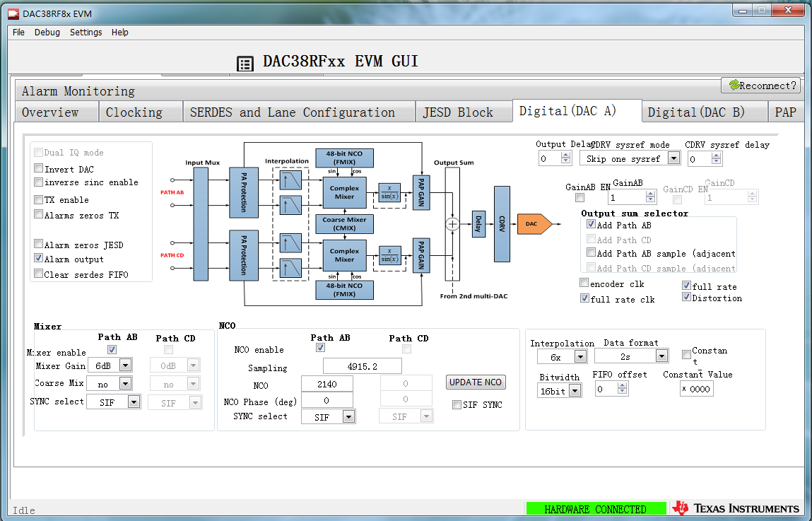Open Mixer SYNC select Path AB dropdown

coord(134,402)
